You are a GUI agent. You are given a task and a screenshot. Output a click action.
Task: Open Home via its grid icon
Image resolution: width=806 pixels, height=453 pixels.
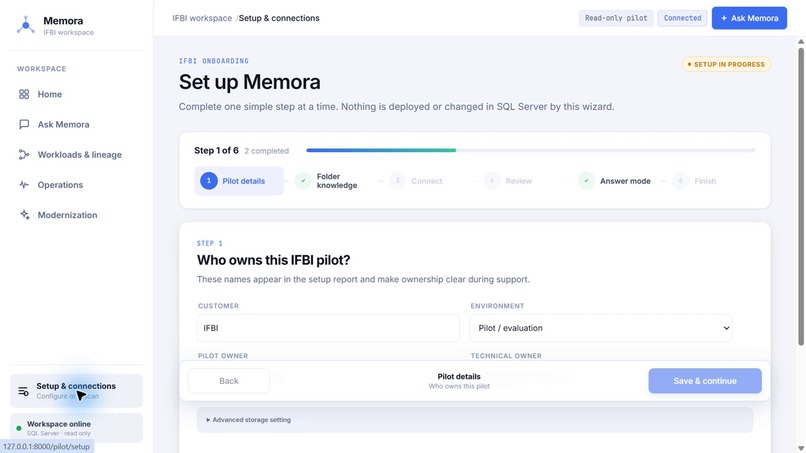[24, 94]
